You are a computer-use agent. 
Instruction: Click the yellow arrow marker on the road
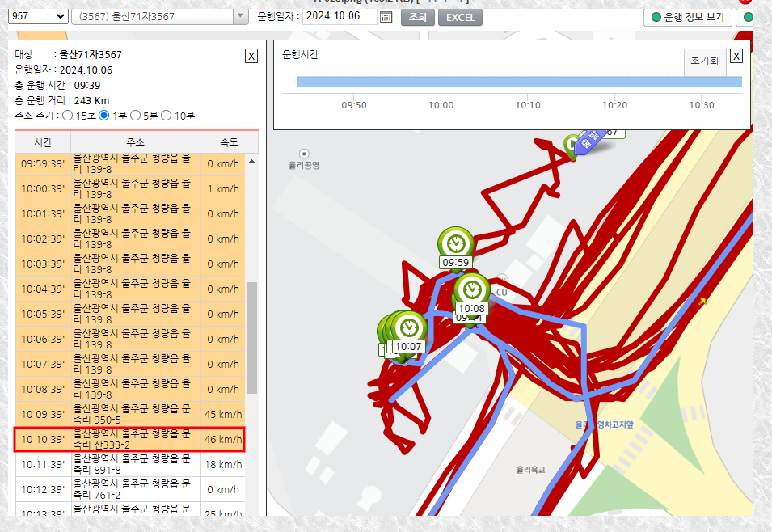point(702,301)
